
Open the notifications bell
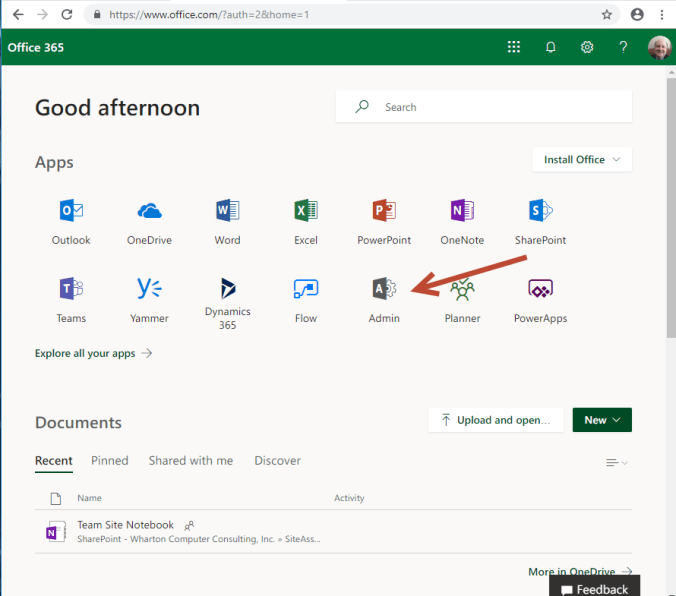tap(551, 47)
